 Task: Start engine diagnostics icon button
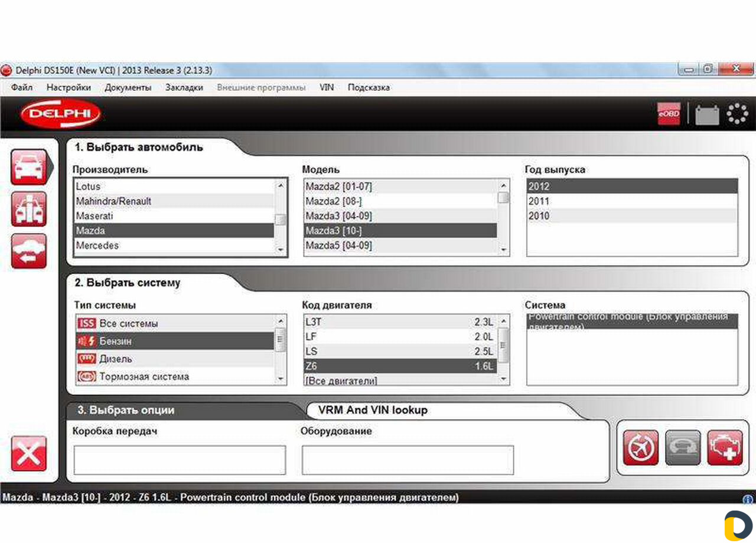coord(725,447)
